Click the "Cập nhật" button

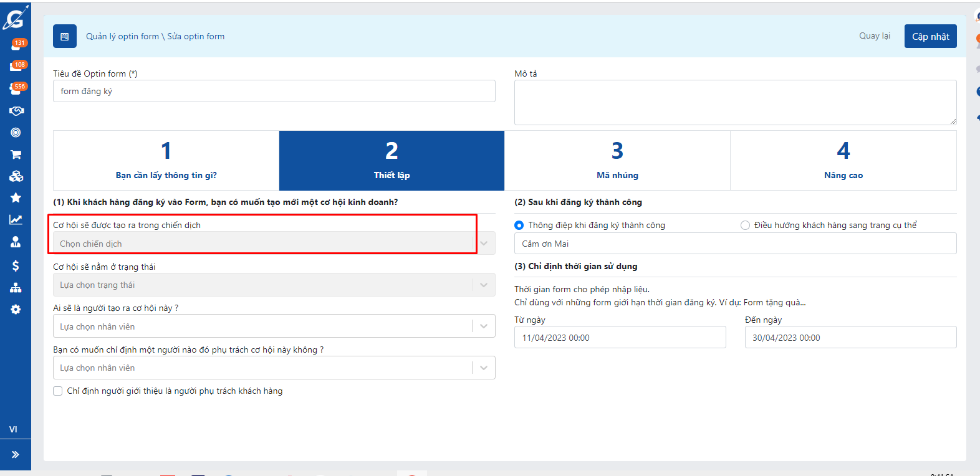pos(930,37)
